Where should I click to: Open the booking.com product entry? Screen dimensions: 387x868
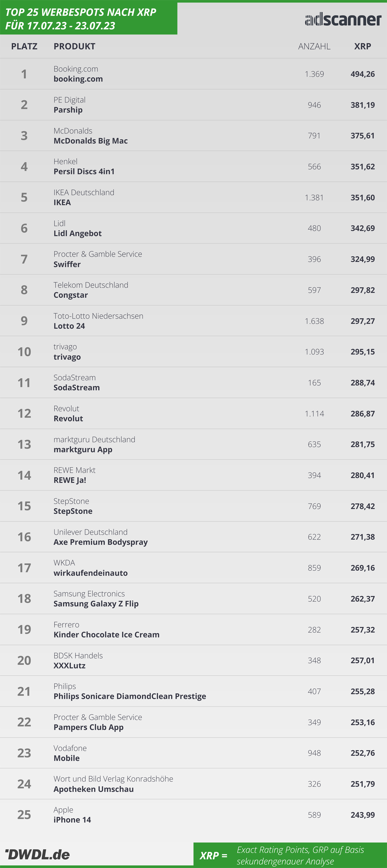click(x=78, y=79)
